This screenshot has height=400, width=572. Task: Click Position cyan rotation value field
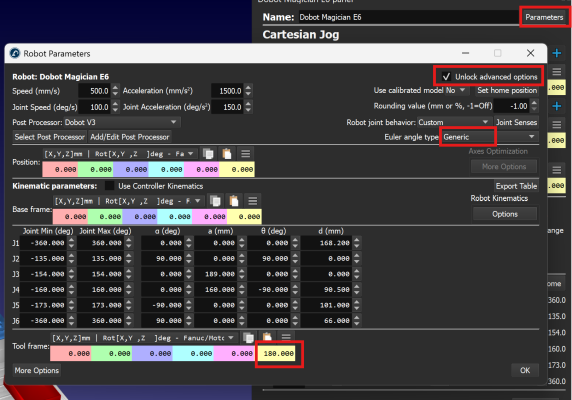pos(166,170)
